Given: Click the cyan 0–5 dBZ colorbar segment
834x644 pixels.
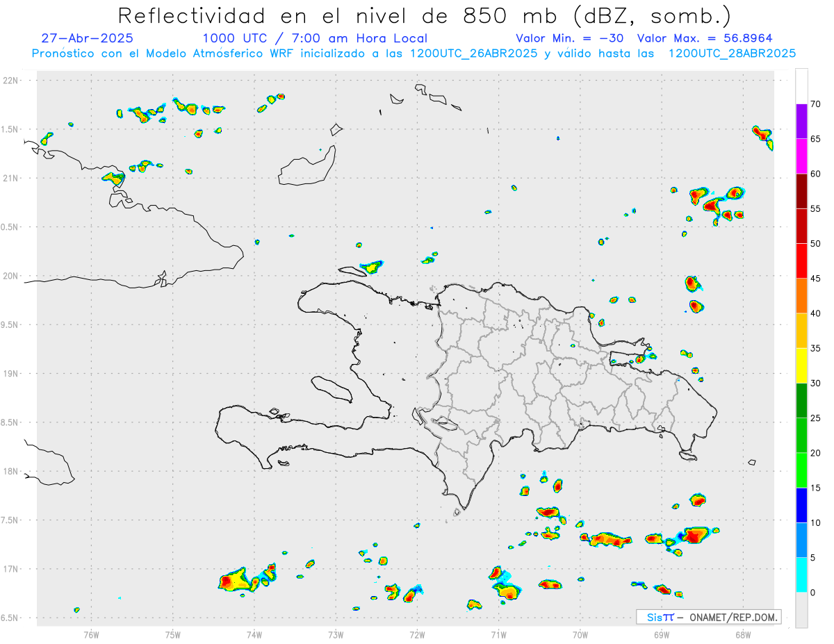Looking at the screenshot, I should [801, 575].
